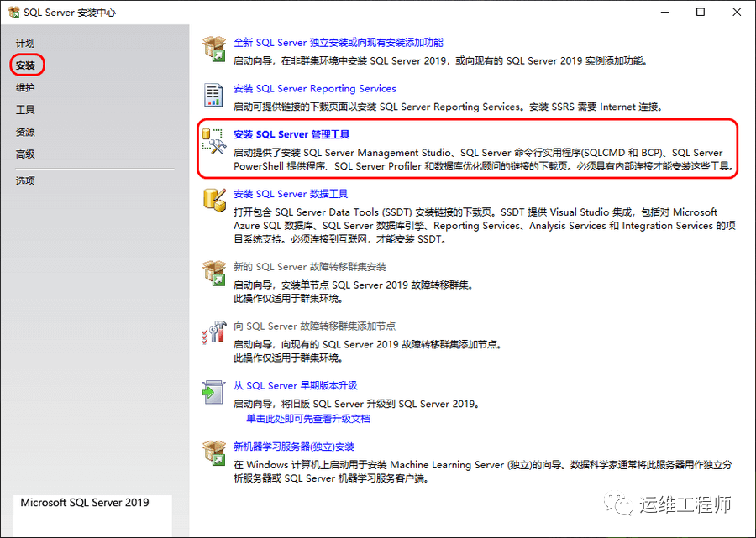Click the Reporting Services document icon
756x538 pixels.
click(214, 95)
